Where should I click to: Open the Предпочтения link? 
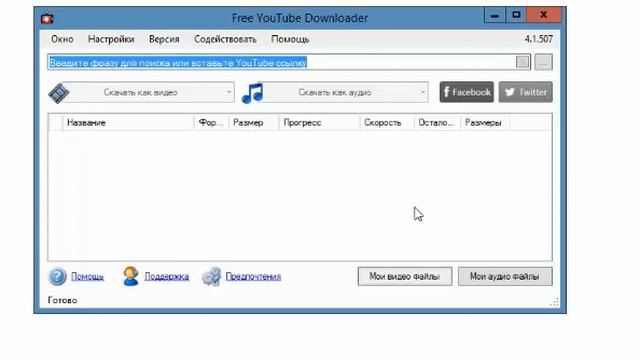[253, 277]
